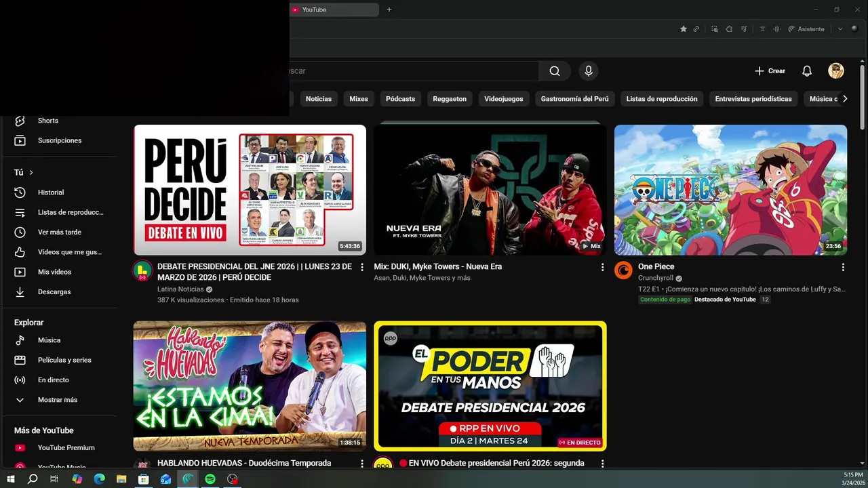The height and width of the screenshot is (488, 868).
Task: Open the media playlist control icon
Action: click(744, 29)
